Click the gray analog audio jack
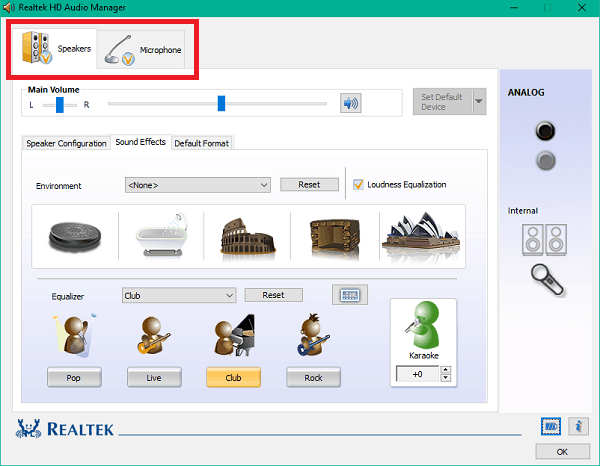The image size is (600, 466). pos(546,161)
